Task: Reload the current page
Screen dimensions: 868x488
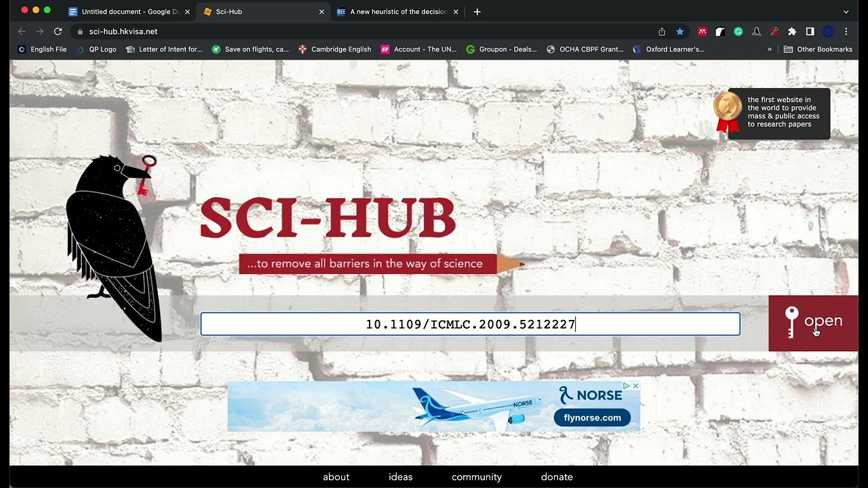Action: (58, 31)
